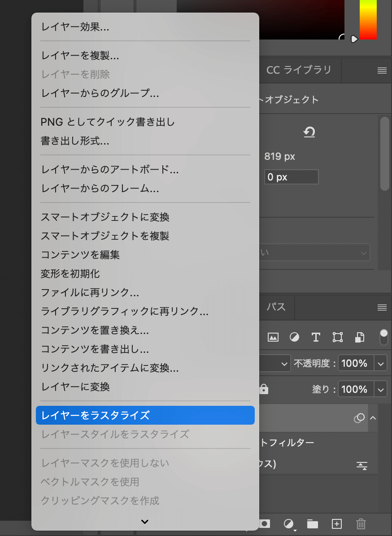Toggle the layer filtering switch
The height and width of the screenshot is (536, 392).
[x=384, y=338]
